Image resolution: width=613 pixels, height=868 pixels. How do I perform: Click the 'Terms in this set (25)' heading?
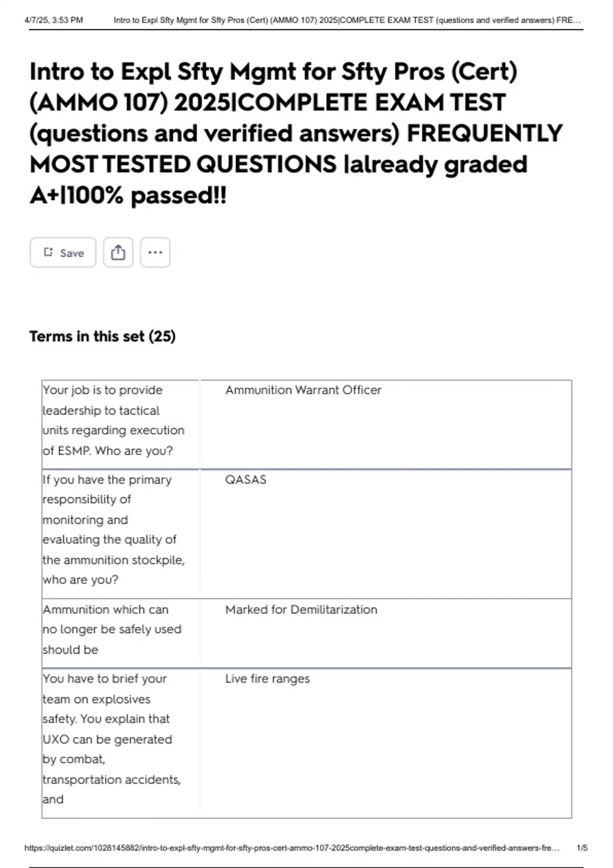[x=102, y=336]
